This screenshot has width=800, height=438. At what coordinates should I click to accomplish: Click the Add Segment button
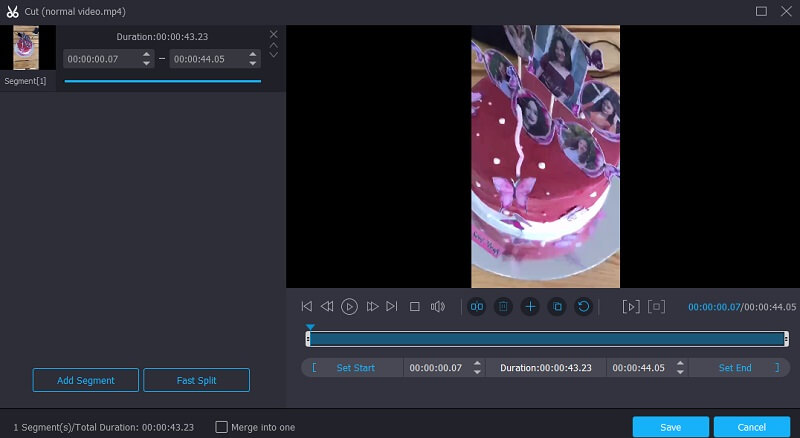[x=86, y=380]
